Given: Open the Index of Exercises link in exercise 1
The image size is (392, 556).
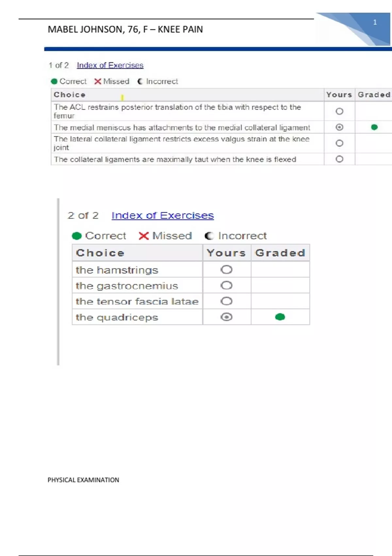Looking at the screenshot, I should click(x=110, y=65).
